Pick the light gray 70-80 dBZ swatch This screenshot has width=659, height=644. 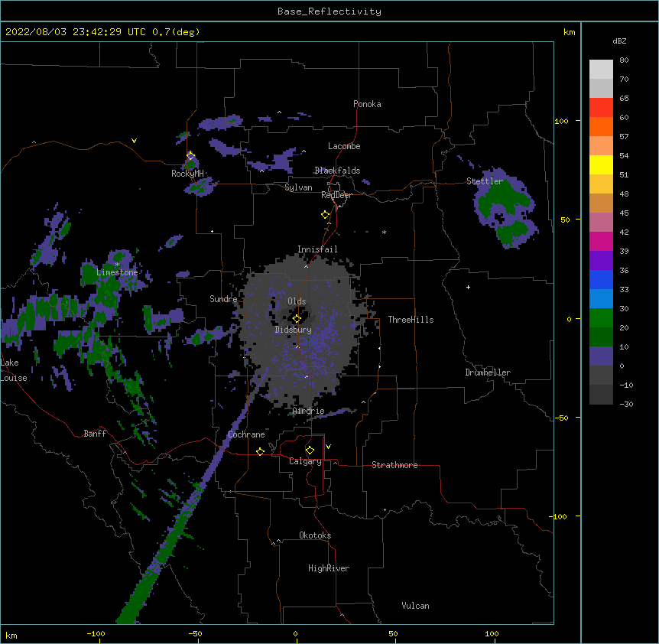(x=601, y=70)
